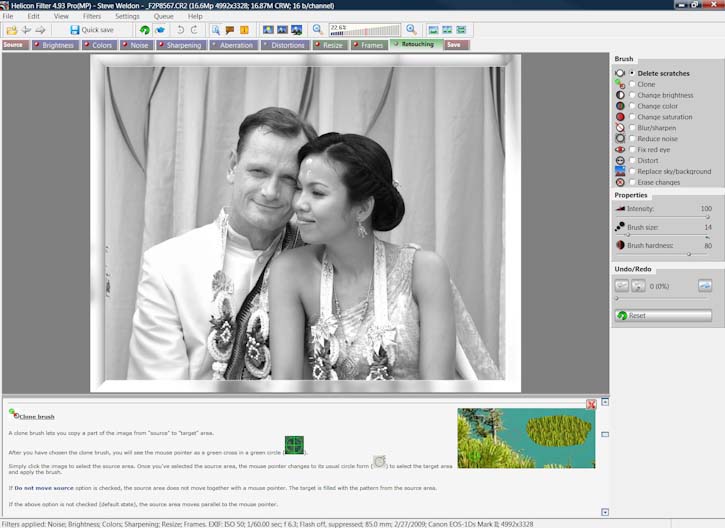
Task: Switch to the Brightness tab
Action: click(x=55, y=45)
